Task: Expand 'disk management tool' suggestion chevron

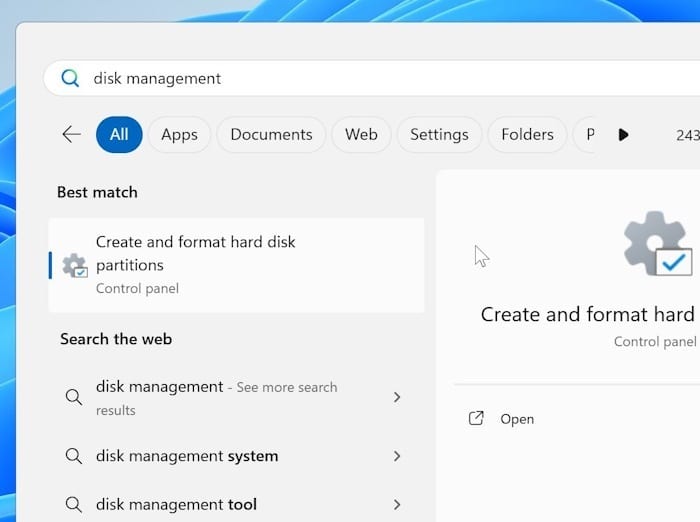Action: click(x=397, y=505)
